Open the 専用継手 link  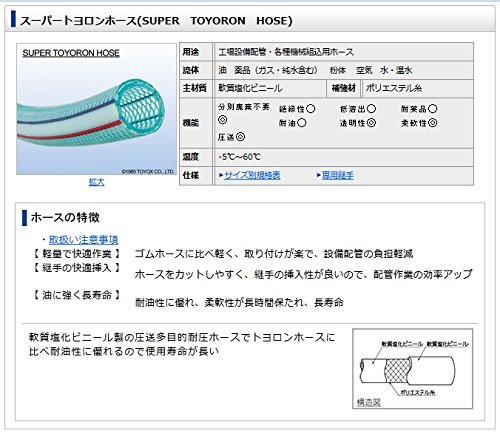pyautogui.click(x=338, y=175)
